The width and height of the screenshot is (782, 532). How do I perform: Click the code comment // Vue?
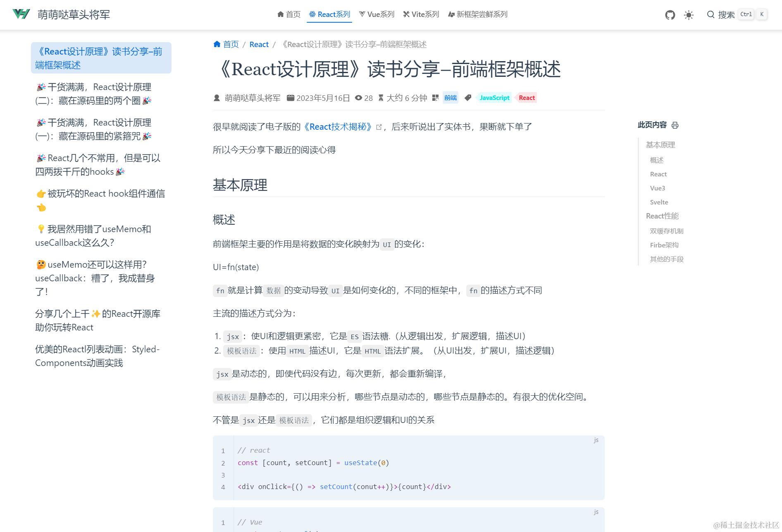[250, 522]
